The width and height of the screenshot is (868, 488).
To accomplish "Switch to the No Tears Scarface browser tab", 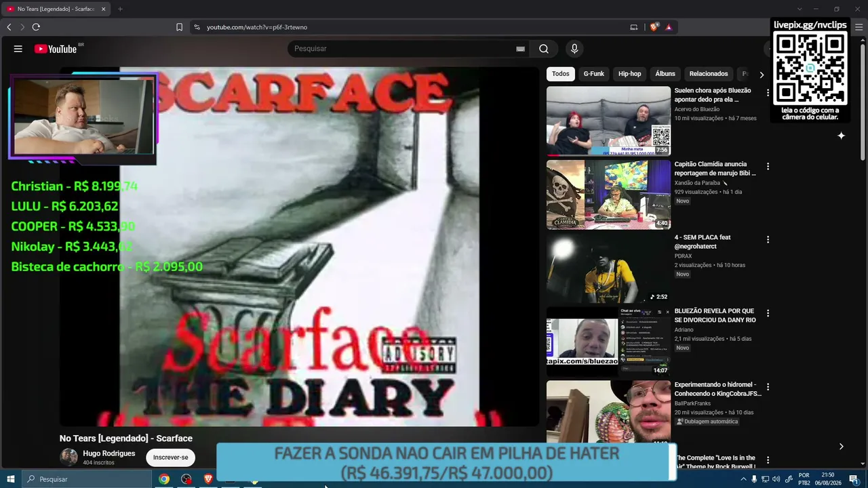I will pyautogui.click(x=56, y=9).
